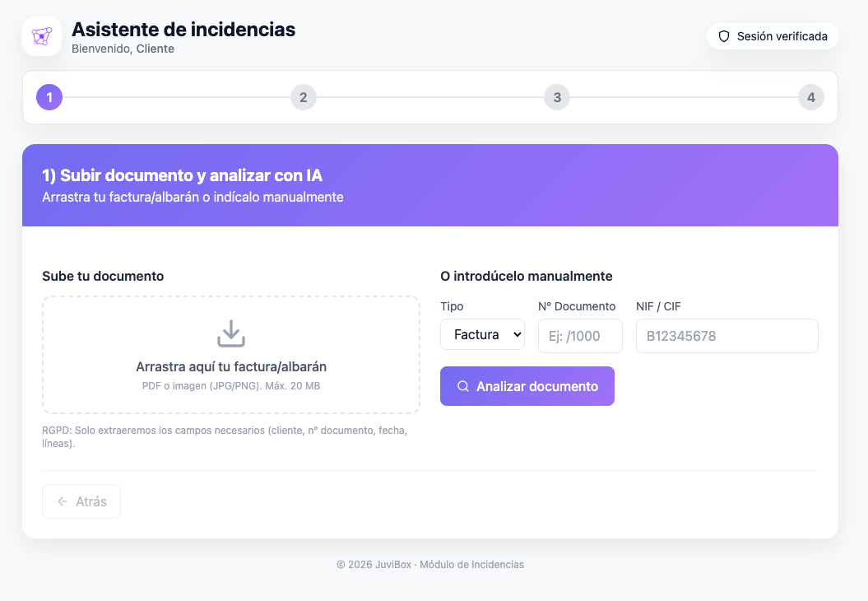Click 'Arrastra aquí tu factura/albarán' upload text
This screenshot has height=601, width=868.
click(231, 366)
